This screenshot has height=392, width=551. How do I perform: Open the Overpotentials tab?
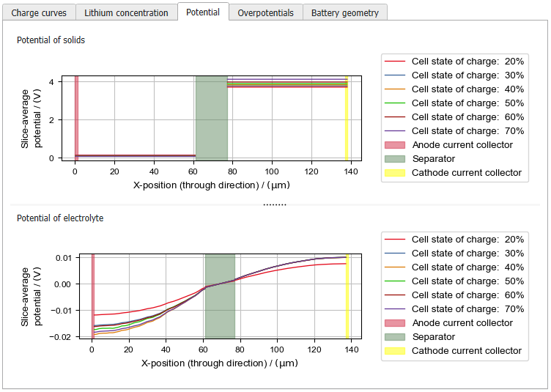coord(265,12)
